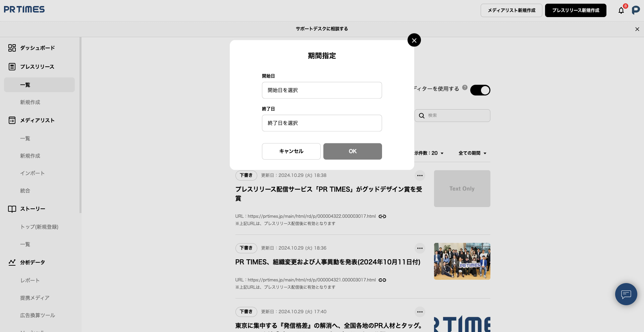This screenshot has height=332, width=644.
Task: Open トップ(新規登録) under ストーリー
Action: tap(40, 227)
